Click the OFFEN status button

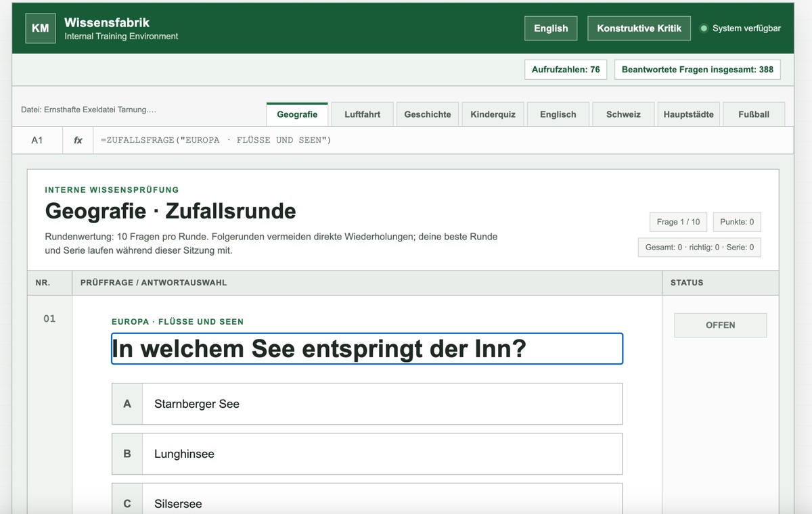(721, 325)
